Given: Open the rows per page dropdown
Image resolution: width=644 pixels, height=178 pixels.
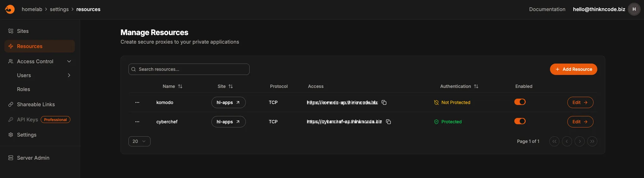Looking at the screenshot, I should click(139, 141).
